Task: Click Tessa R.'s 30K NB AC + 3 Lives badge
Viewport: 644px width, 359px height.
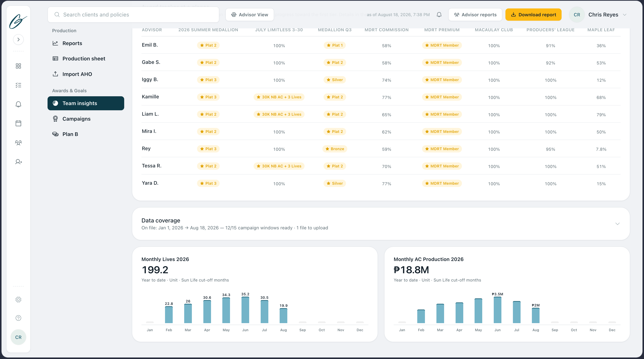Action: (279, 166)
